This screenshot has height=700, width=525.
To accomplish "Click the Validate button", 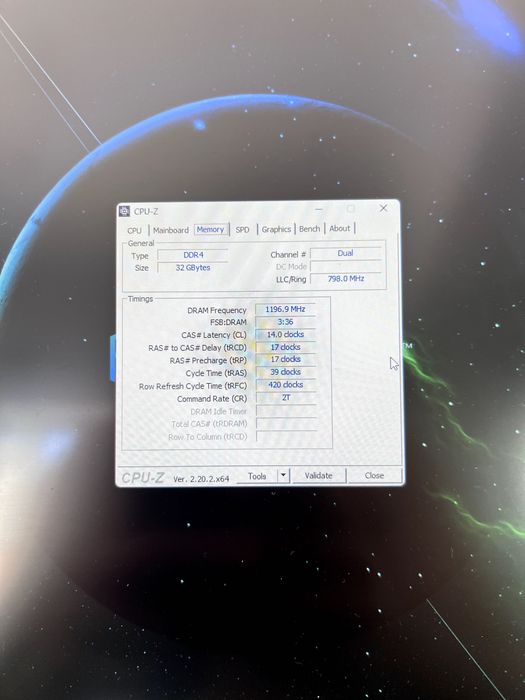I will (x=318, y=475).
